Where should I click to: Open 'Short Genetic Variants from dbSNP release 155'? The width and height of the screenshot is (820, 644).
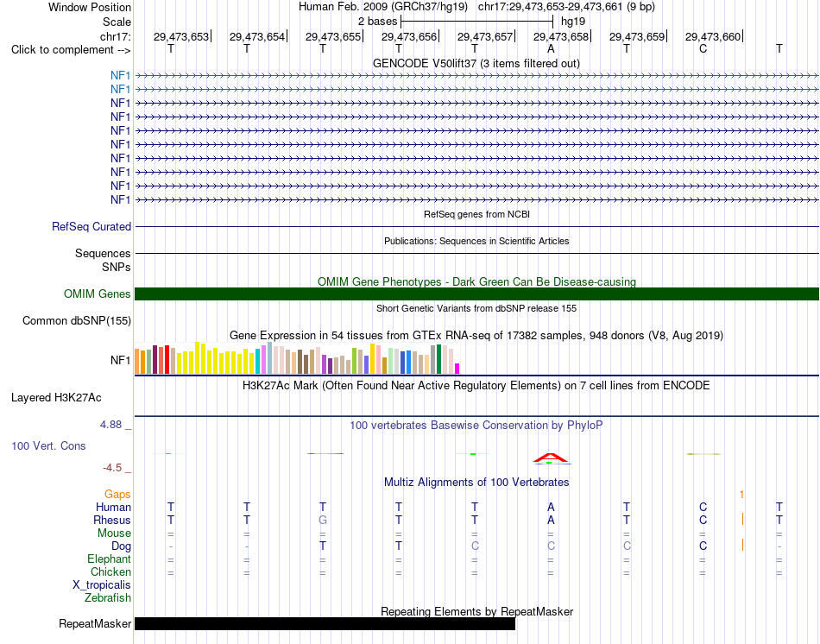coord(476,308)
